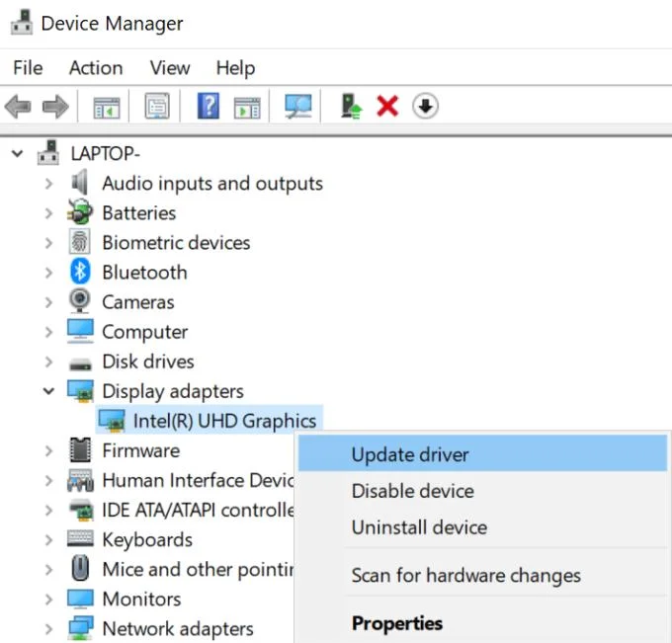The image size is (672, 643).
Task: Select the LAPTOP- root label
Action: [105, 153]
